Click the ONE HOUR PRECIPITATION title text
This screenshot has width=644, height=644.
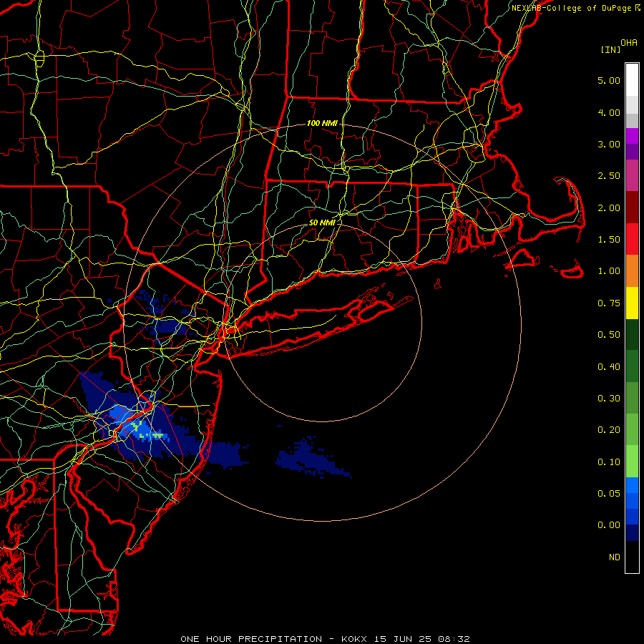pos(251,639)
